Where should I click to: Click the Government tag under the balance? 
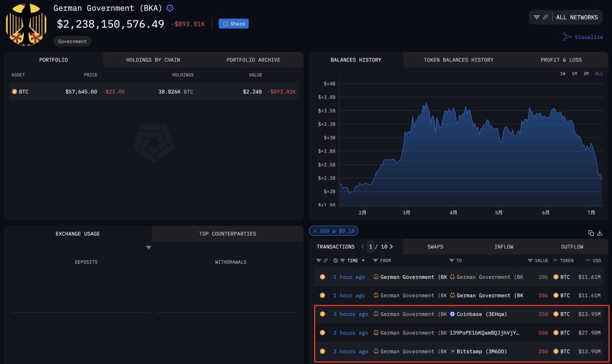coord(72,41)
